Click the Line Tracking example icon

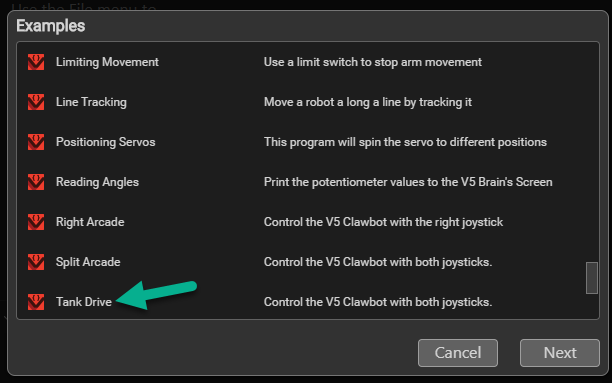tap(36, 102)
